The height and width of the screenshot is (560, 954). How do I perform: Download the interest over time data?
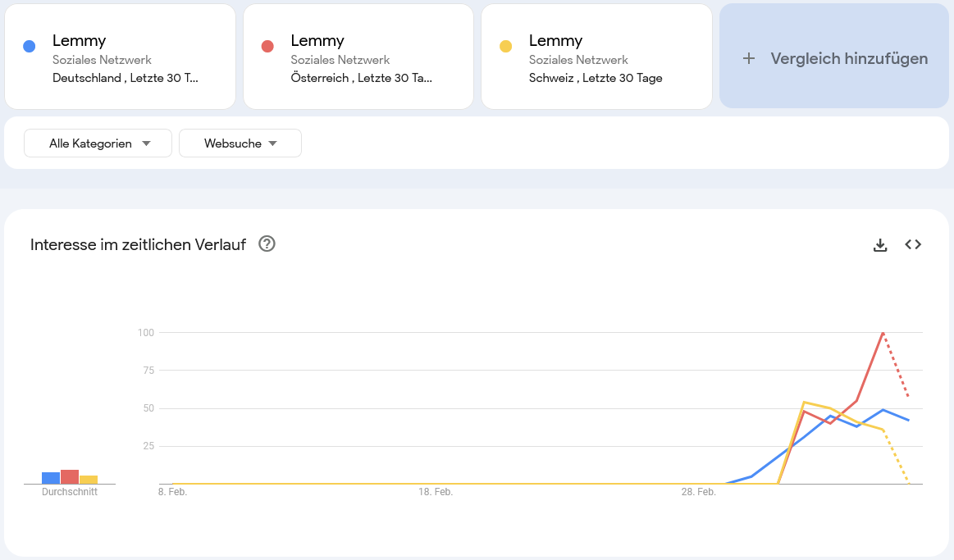(880, 245)
